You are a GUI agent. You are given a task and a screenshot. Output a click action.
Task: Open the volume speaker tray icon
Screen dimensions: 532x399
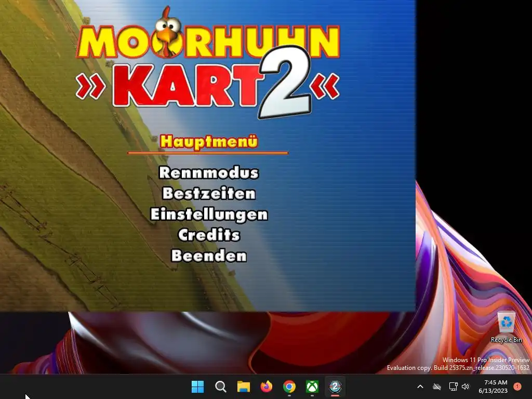pyautogui.click(x=465, y=387)
